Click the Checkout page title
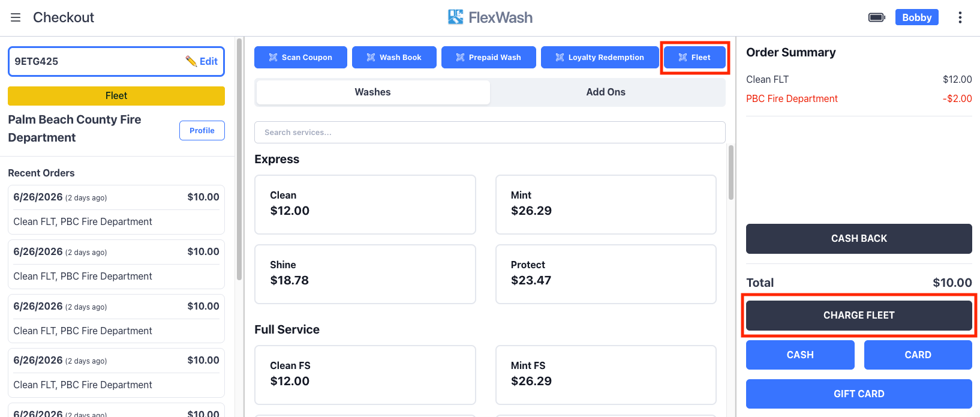 [64, 17]
